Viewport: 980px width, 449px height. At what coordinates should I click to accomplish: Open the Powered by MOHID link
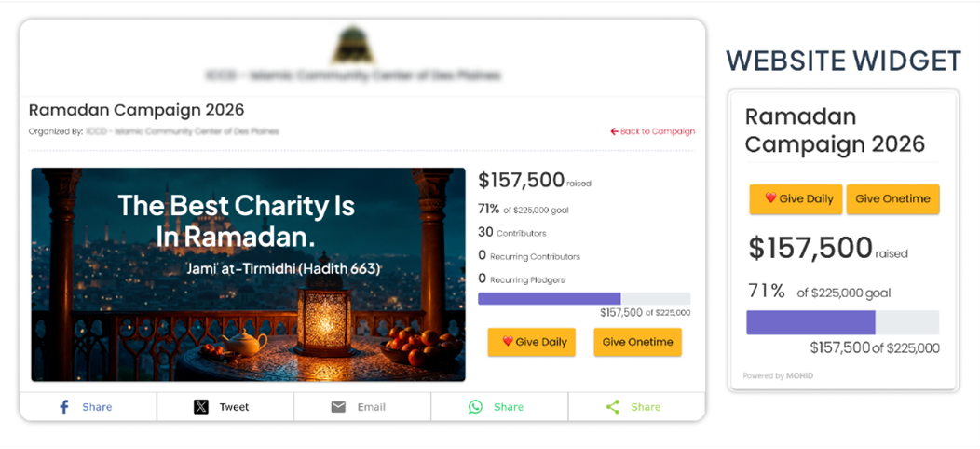(778, 376)
